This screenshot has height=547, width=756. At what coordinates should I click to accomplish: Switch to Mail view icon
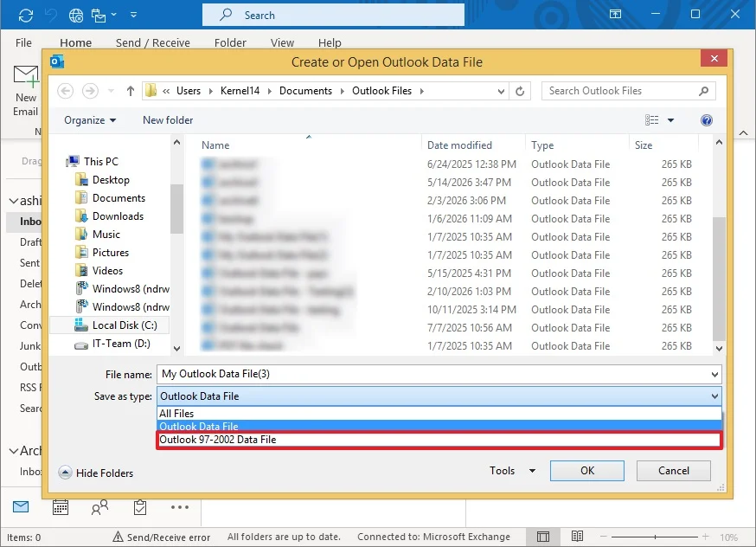click(x=21, y=507)
